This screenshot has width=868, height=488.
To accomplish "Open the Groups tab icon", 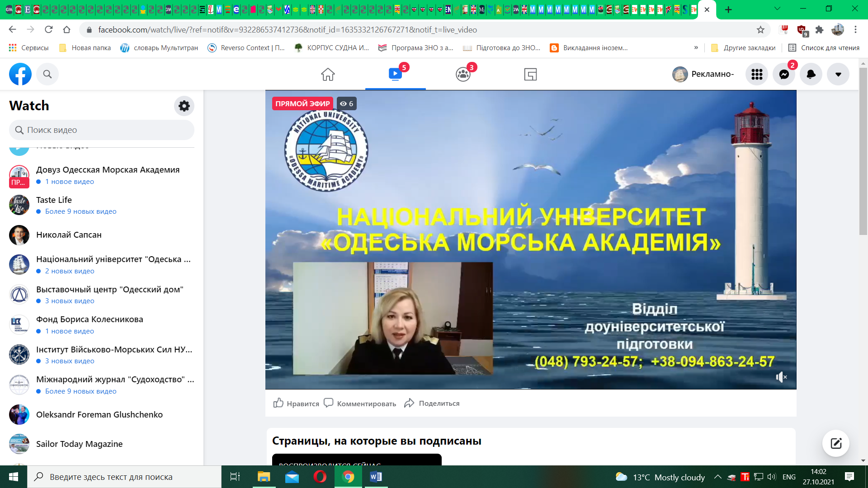I will [463, 74].
